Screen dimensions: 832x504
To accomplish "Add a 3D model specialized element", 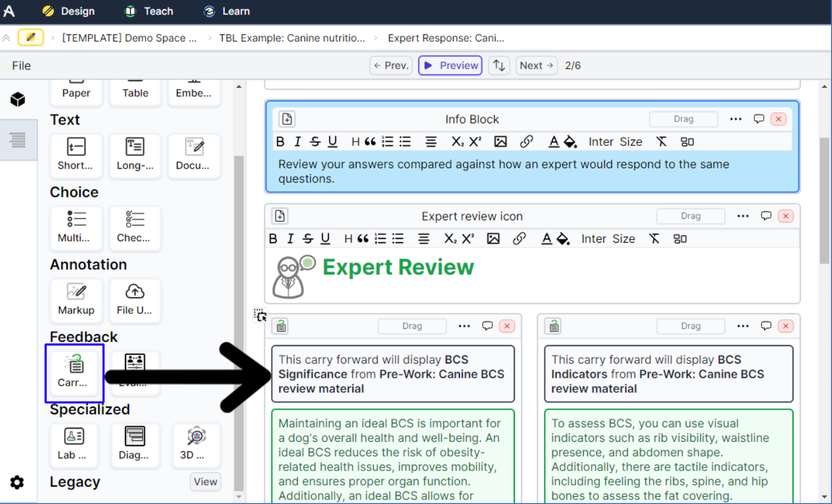I will coord(196,444).
